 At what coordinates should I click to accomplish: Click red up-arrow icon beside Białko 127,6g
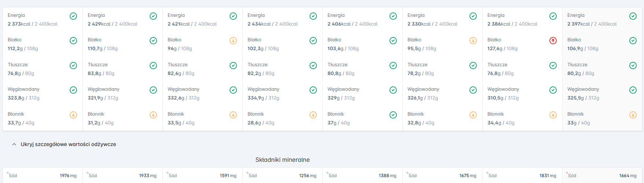(553, 41)
